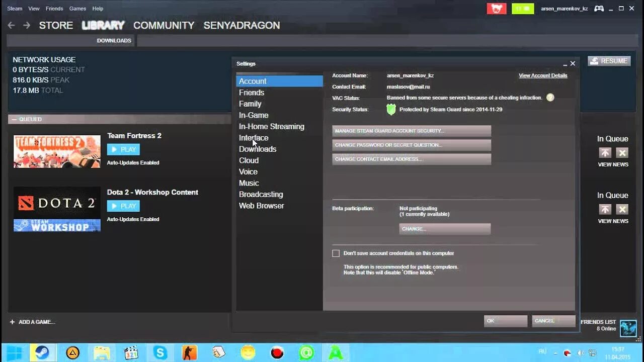Screen dimensions: 644x362
Task: Remove Dota 2 Workshop Content from queue
Action: [x=622, y=209]
